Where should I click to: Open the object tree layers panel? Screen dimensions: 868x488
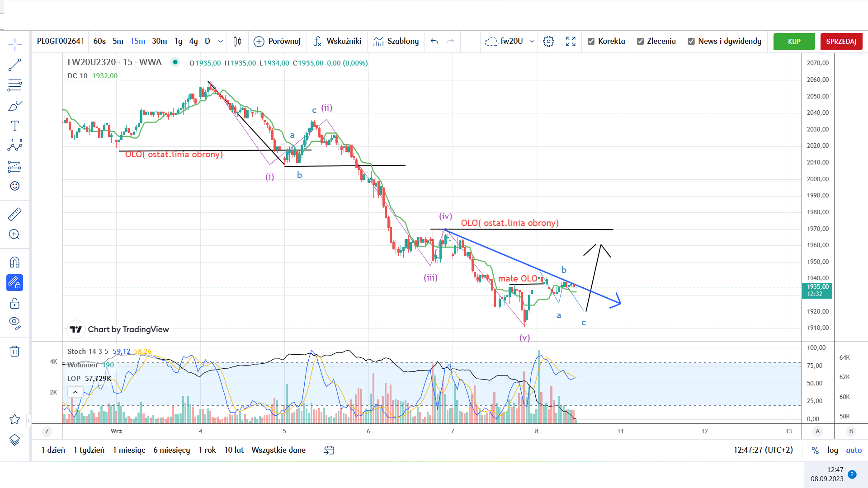15,440
